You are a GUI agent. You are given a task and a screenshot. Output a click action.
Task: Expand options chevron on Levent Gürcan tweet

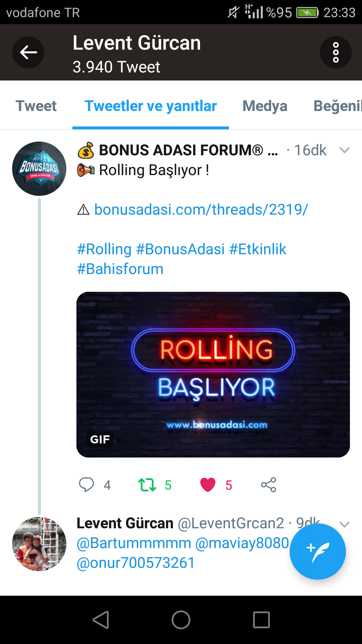pos(345,524)
